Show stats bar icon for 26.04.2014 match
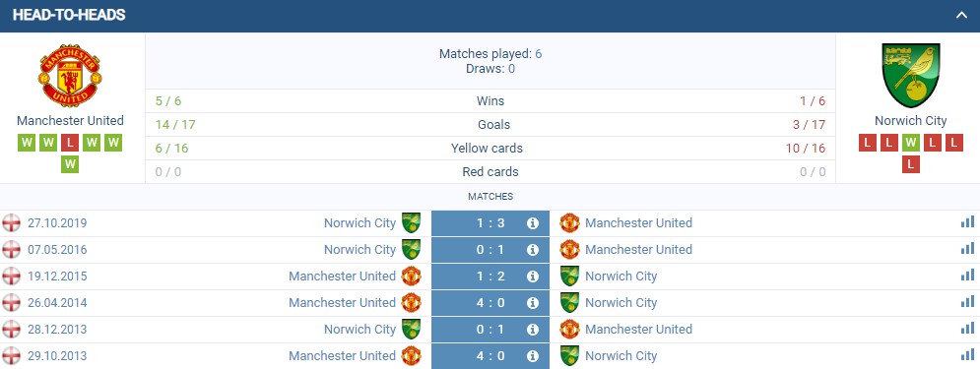This screenshot has height=369, width=980. point(967,302)
